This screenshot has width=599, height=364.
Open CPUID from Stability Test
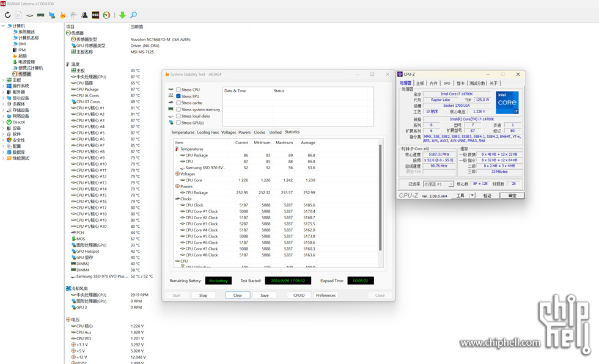(x=299, y=296)
